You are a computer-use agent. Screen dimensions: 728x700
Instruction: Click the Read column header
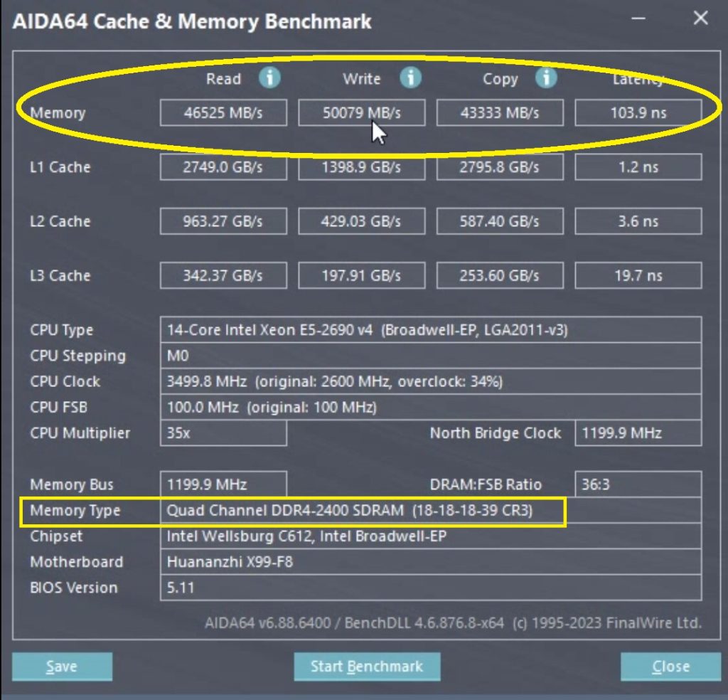(223, 79)
